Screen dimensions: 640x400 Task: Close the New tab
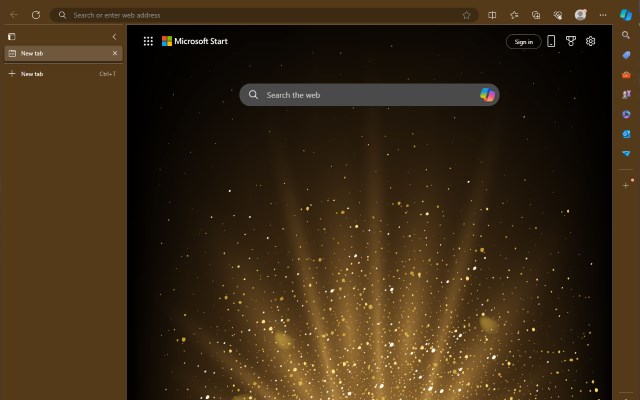(115, 53)
